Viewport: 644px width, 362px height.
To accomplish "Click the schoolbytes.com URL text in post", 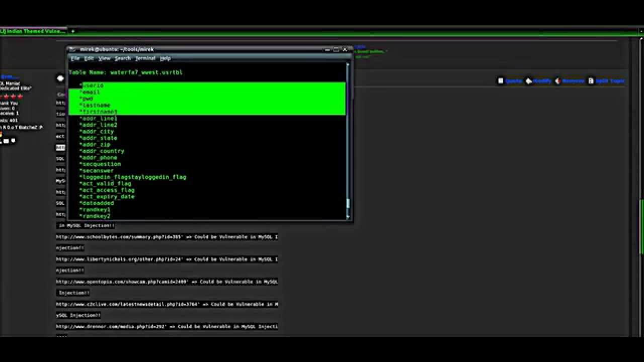I will [x=120, y=237].
